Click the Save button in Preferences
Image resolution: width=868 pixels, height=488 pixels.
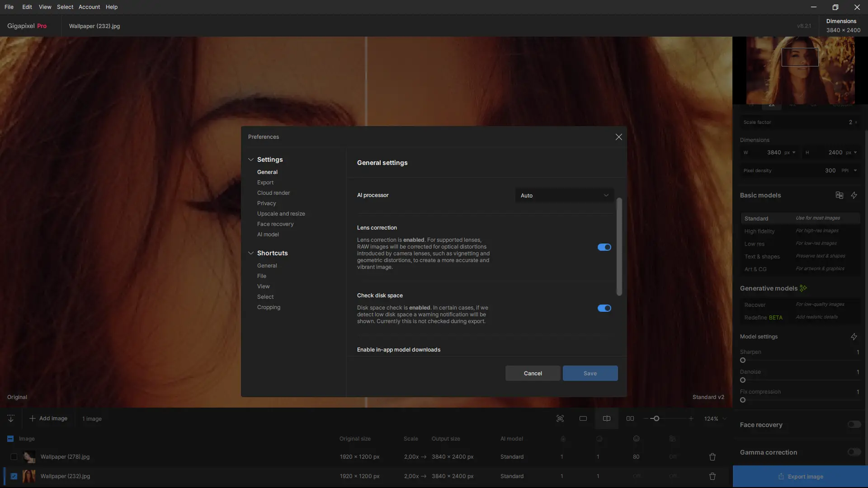[590, 373]
